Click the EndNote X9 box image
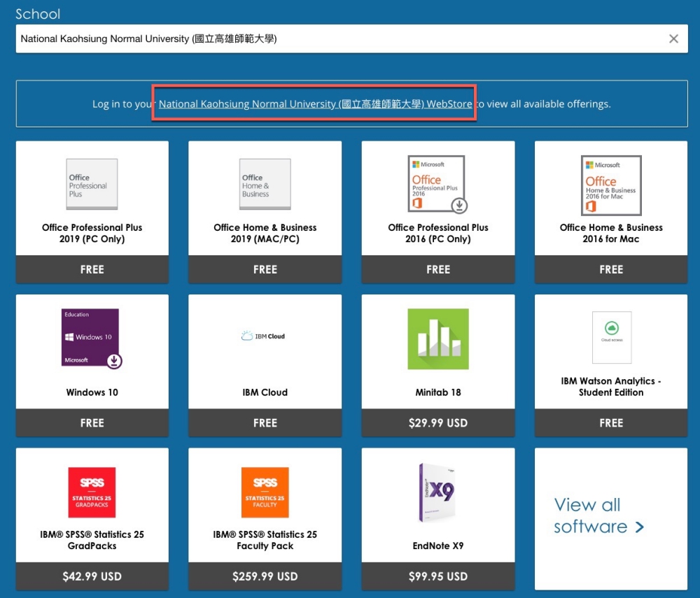The width and height of the screenshot is (700, 598). (x=437, y=492)
